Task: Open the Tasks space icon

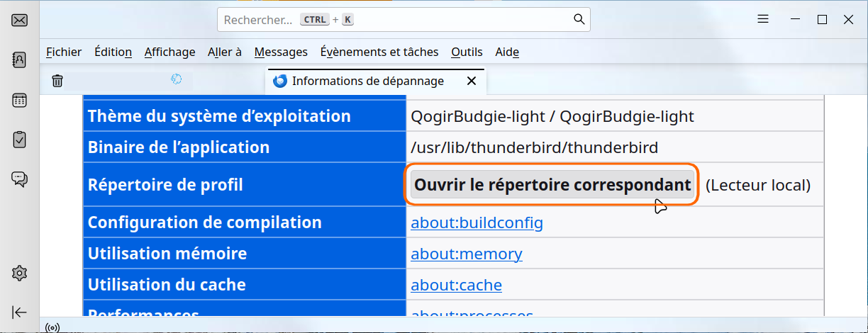Action: [20, 140]
